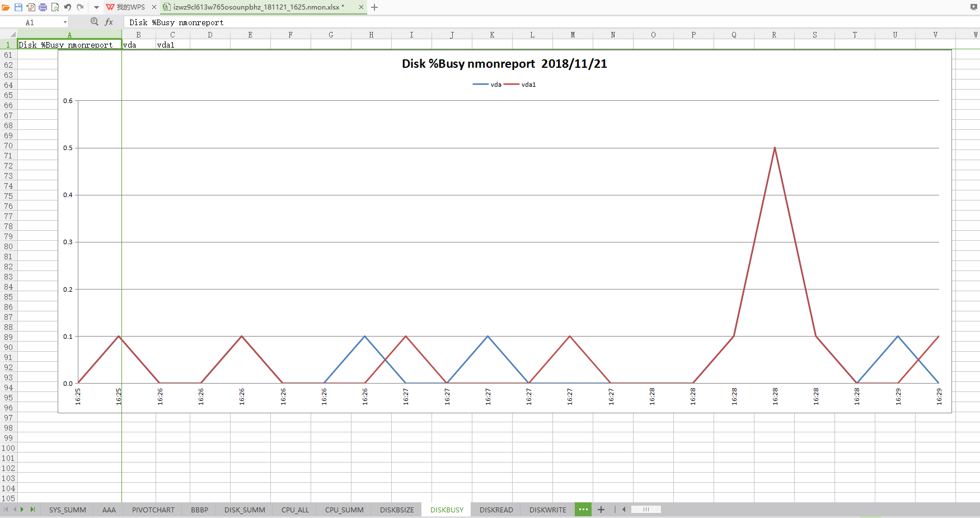Click the Open folder icon

[6, 7]
